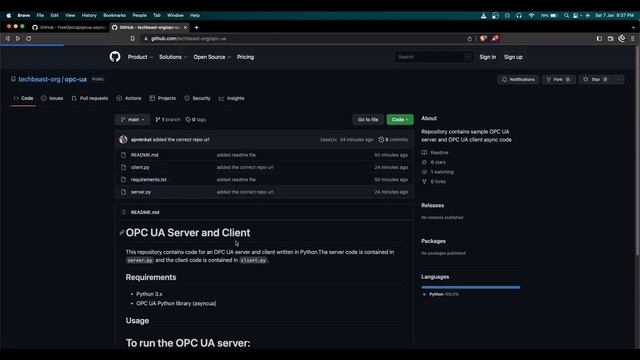
Task: Click the commits history clock icon
Action: point(381,140)
